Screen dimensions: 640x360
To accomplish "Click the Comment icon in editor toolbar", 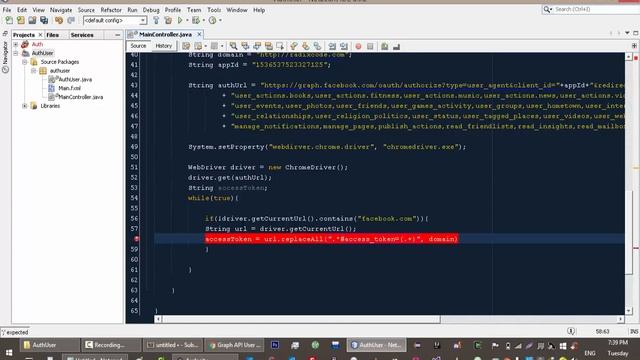I will click(384, 46).
